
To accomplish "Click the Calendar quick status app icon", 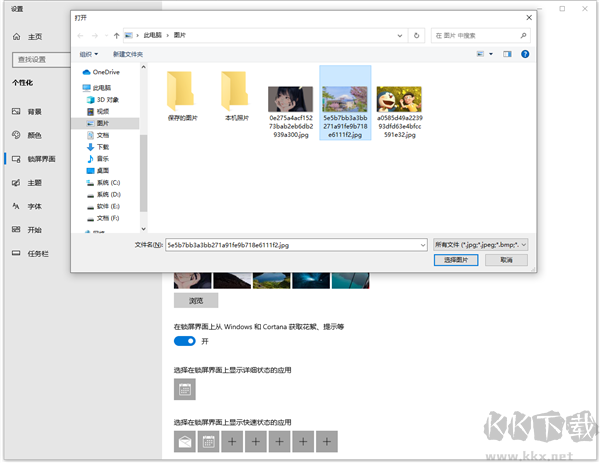I will [x=209, y=442].
